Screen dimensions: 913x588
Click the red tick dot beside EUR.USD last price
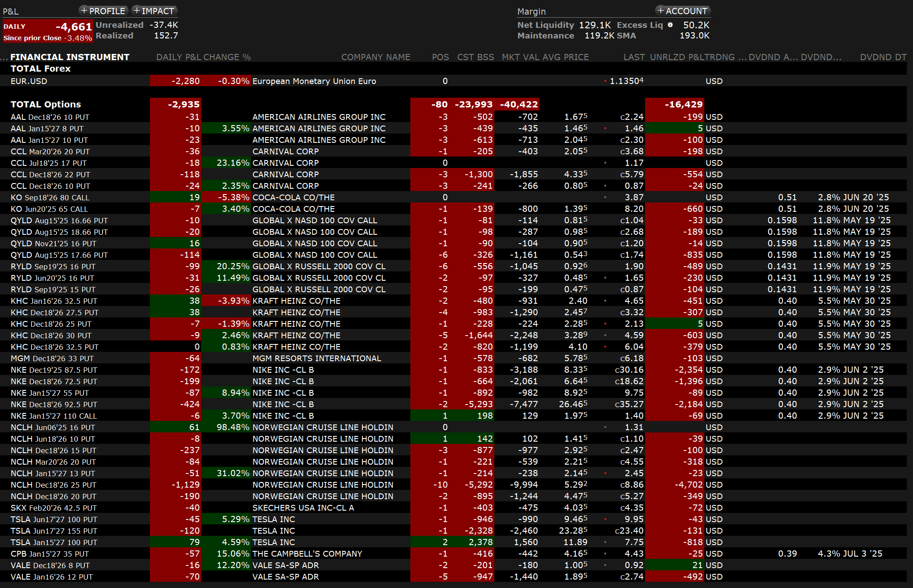pyautogui.click(x=605, y=81)
